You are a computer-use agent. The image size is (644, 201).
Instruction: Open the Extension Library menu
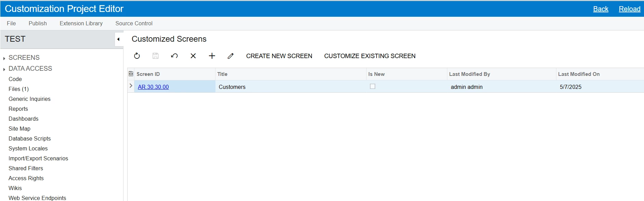pyautogui.click(x=81, y=23)
